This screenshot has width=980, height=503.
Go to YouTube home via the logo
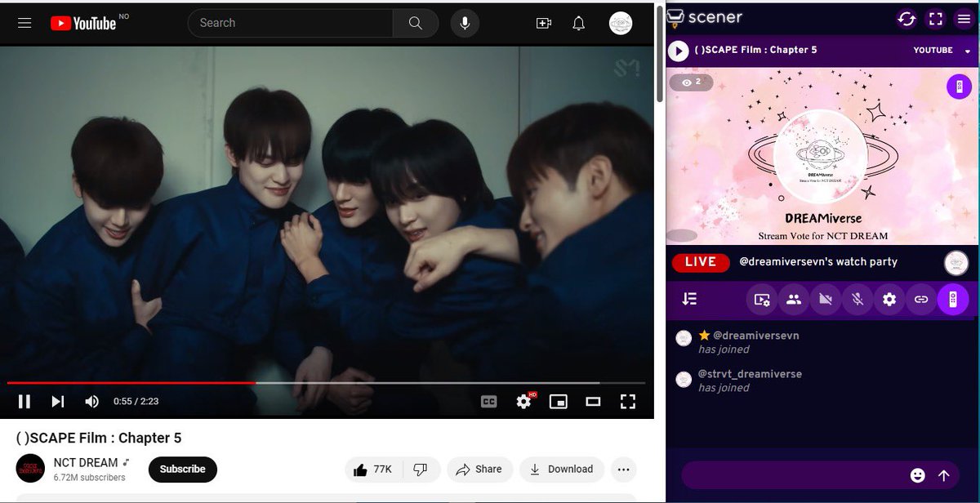pyautogui.click(x=83, y=23)
